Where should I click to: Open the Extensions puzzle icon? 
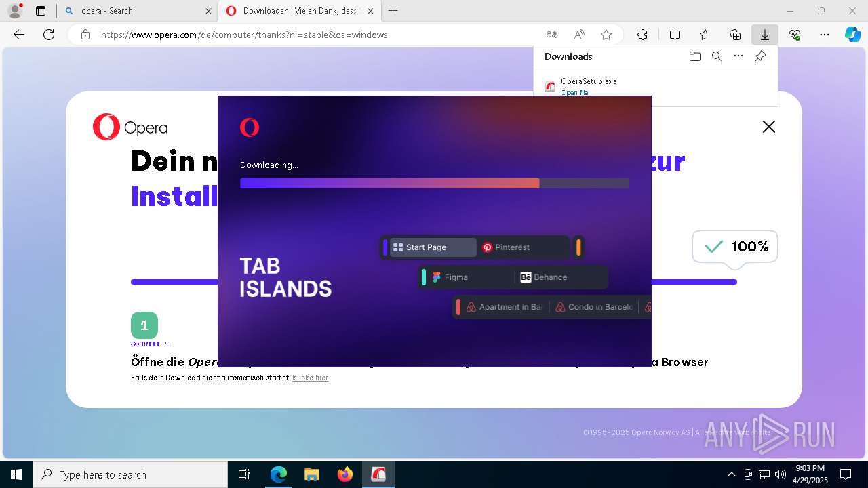point(642,35)
